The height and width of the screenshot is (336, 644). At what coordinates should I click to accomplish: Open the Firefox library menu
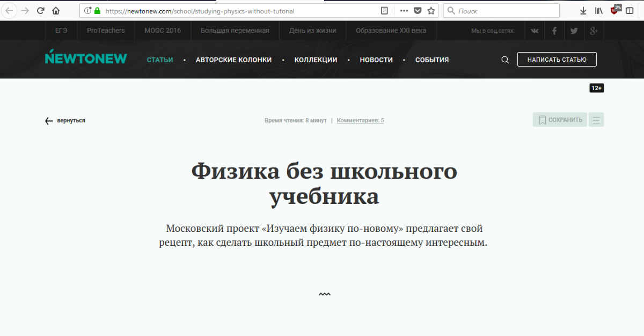[x=599, y=11]
